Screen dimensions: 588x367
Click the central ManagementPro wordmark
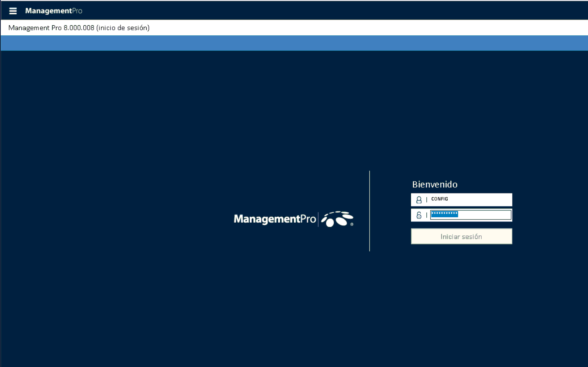click(274, 219)
